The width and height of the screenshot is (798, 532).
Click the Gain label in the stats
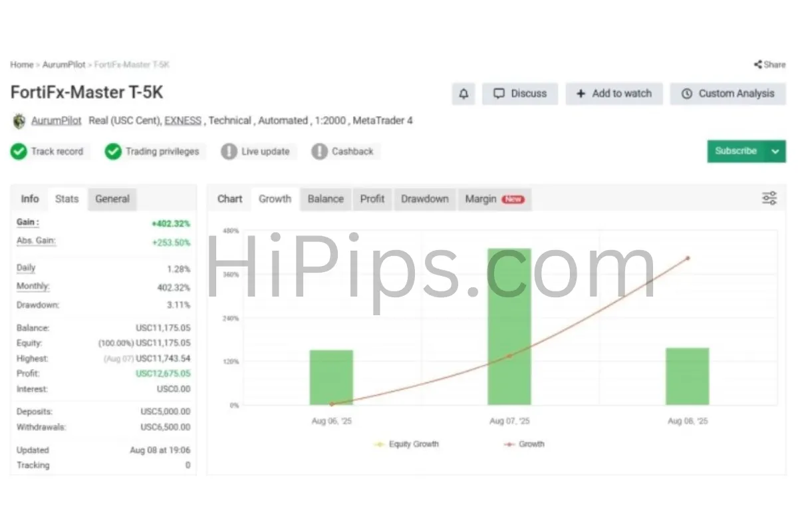[28, 223]
